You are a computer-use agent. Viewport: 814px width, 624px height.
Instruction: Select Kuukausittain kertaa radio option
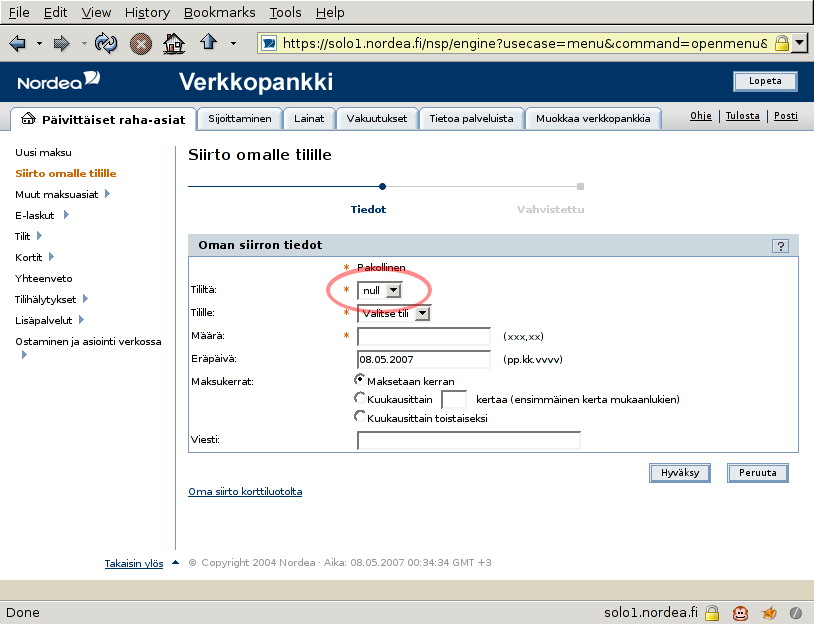click(361, 398)
